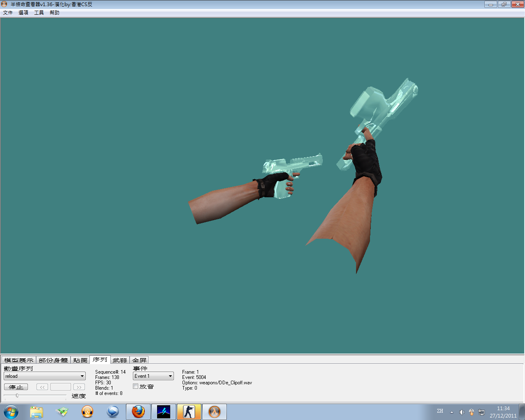Show hidden system tray icons

pyautogui.click(x=452, y=412)
